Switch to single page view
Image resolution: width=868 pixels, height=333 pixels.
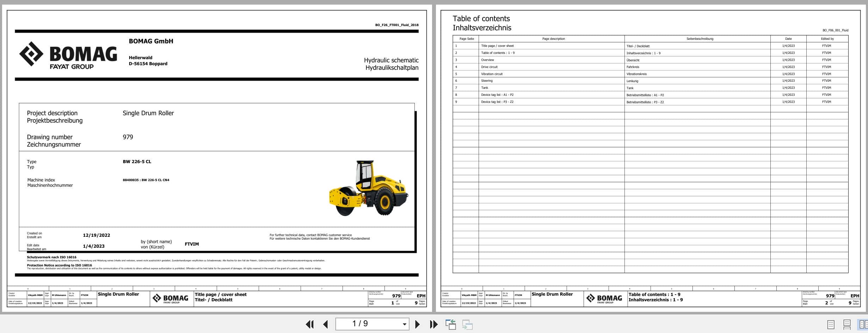tap(831, 325)
